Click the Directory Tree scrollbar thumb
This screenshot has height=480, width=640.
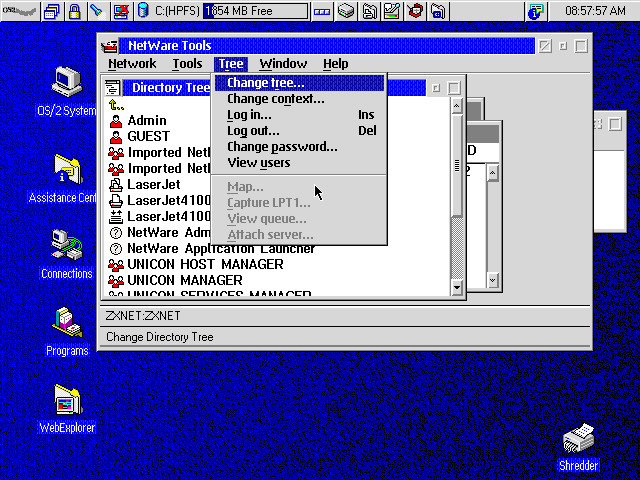[457, 165]
